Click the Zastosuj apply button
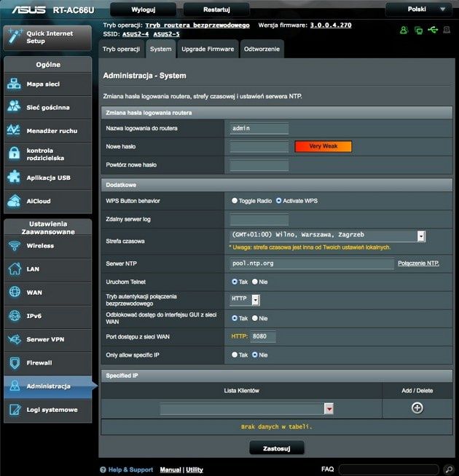Image resolution: width=459 pixels, height=476 pixels. tap(277, 448)
